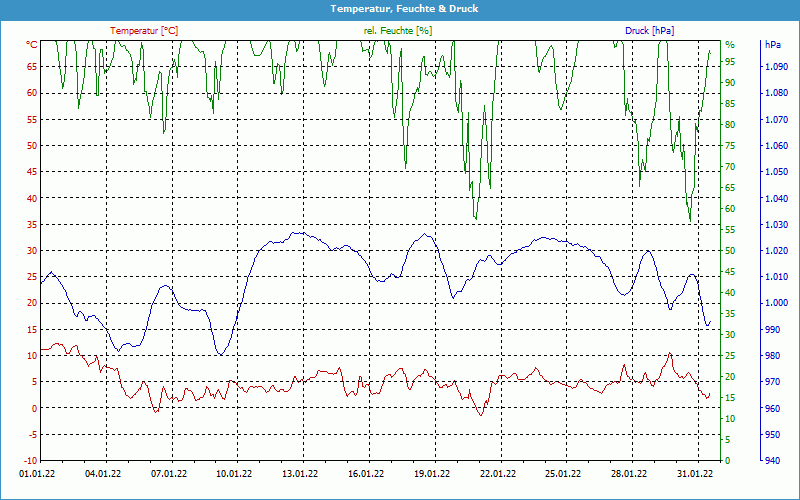This screenshot has width=800, height=500.
Task: Click the 04.01.22 date label
Action: tap(103, 475)
